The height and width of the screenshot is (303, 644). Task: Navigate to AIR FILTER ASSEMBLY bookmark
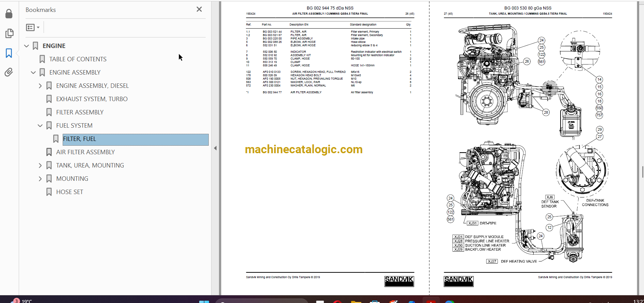[x=85, y=152]
